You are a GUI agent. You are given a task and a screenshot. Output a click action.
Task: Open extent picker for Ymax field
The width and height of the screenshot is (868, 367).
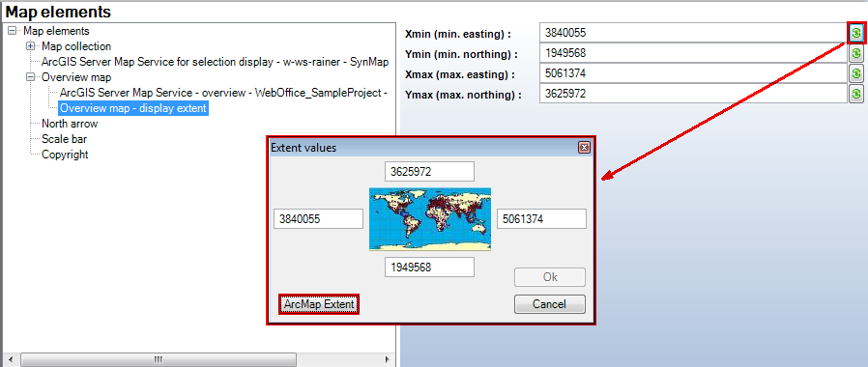coord(856,94)
